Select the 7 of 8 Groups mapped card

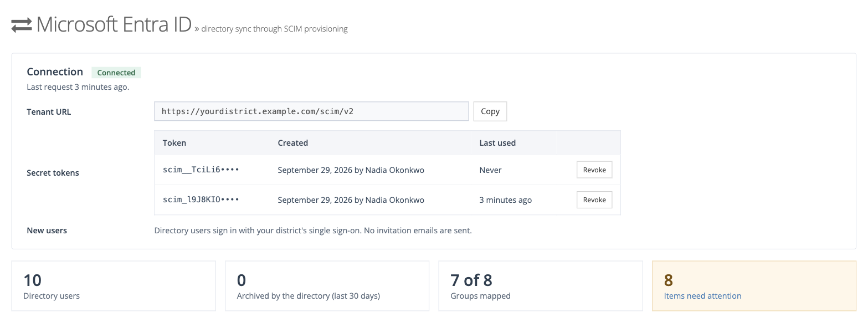click(x=541, y=286)
